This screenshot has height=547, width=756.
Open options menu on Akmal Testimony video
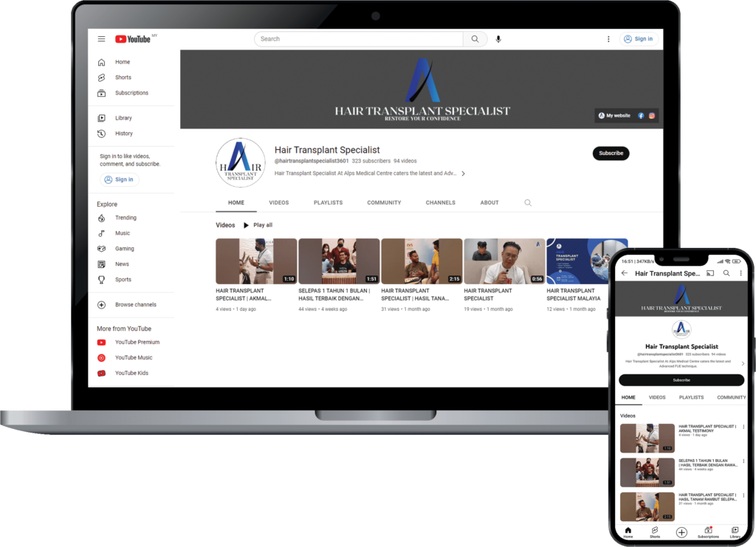click(x=743, y=427)
